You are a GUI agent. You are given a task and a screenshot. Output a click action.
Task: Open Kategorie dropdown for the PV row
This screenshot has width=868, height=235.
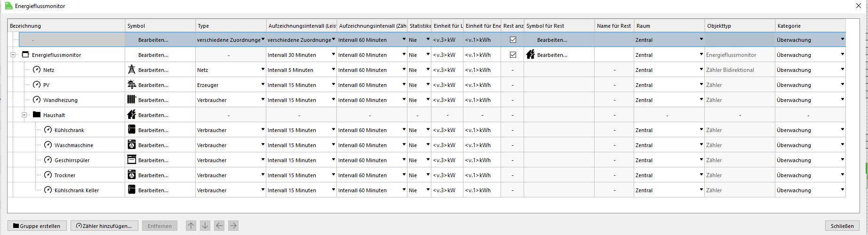coord(842,85)
